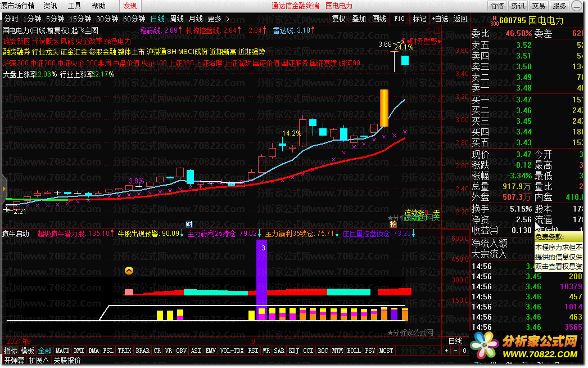Click the 卖五 price 3.52
Screen dimensions: 588x368
[524, 45]
